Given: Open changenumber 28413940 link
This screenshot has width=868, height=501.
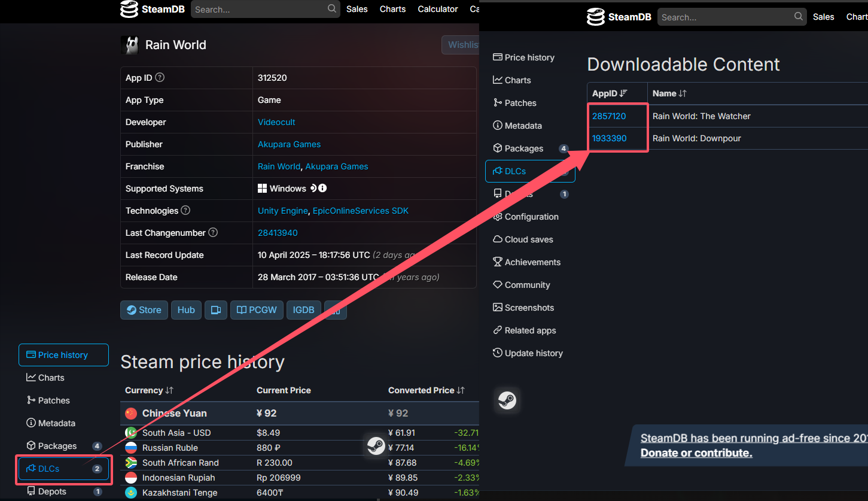Looking at the screenshot, I should click(278, 233).
